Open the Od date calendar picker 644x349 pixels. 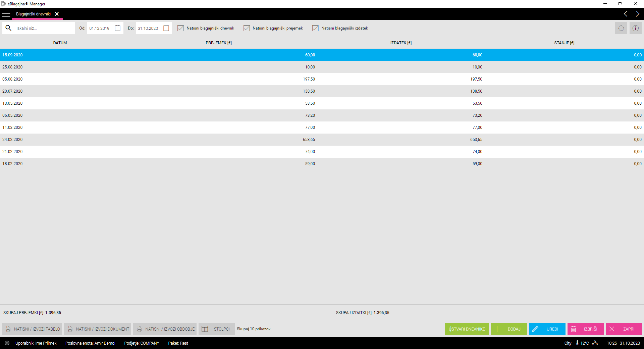[118, 28]
